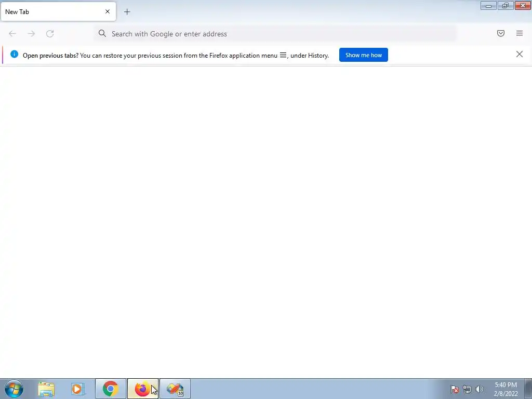Click the magnifier icon in the address bar

coord(102,33)
